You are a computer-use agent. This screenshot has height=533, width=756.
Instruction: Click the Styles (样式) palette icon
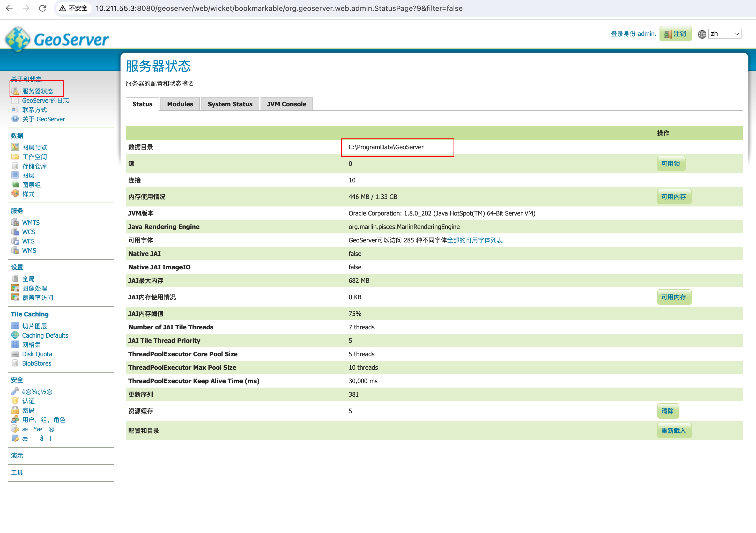pos(15,194)
